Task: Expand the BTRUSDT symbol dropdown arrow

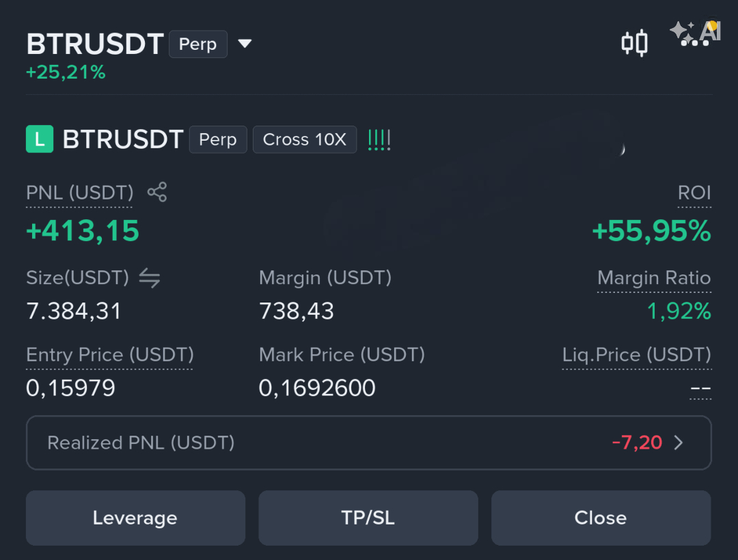Action: pyautogui.click(x=245, y=44)
